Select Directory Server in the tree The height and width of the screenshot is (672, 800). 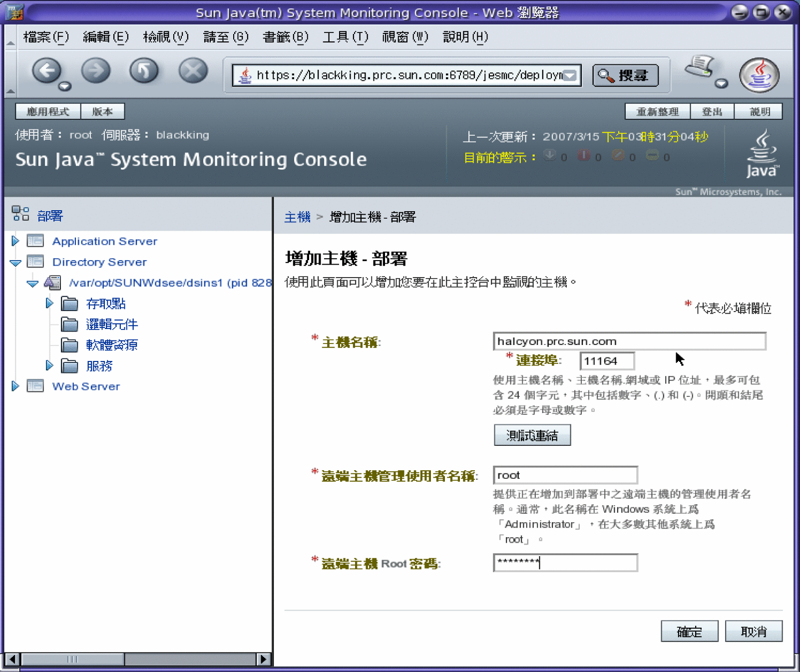coord(99,262)
